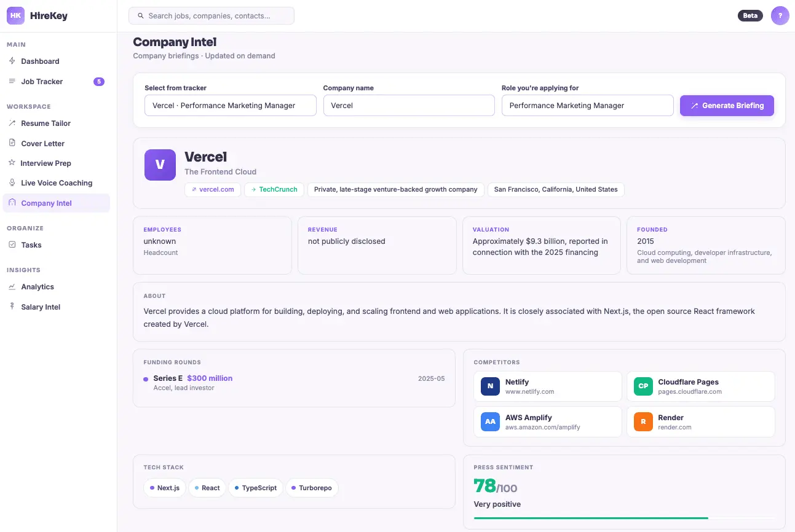This screenshot has width=795, height=532.
Task: Click the "Accel, lead investor" text
Action: (184, 388)
